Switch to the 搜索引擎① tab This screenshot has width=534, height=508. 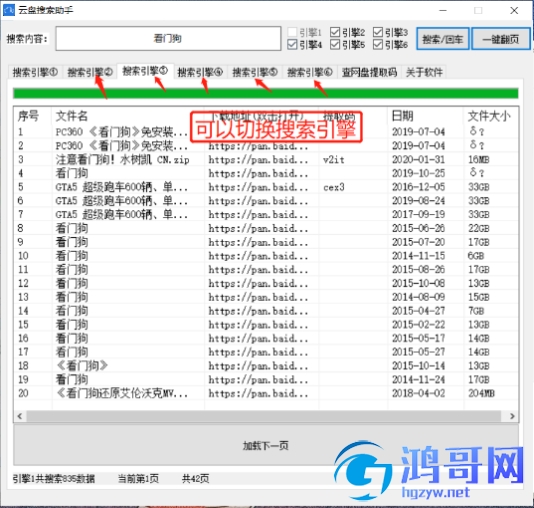coord(35,72)
